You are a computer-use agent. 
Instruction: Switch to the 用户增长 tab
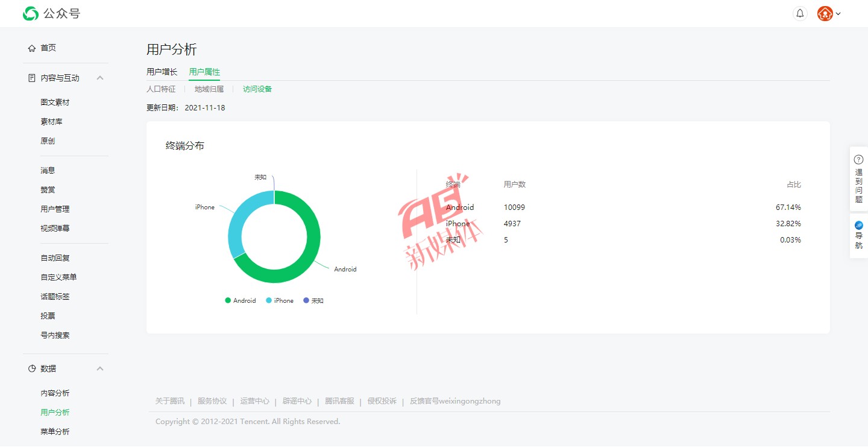pos(162,72)
